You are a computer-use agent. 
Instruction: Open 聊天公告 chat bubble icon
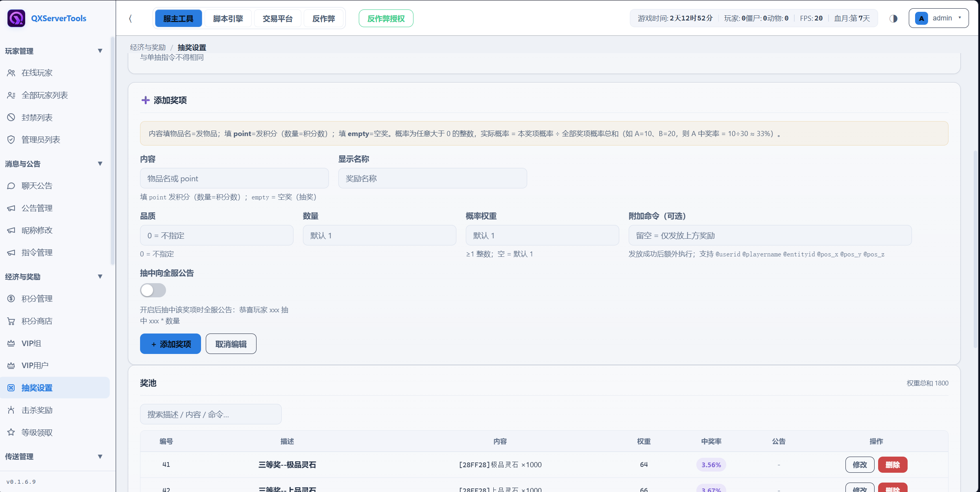[11, 186]
